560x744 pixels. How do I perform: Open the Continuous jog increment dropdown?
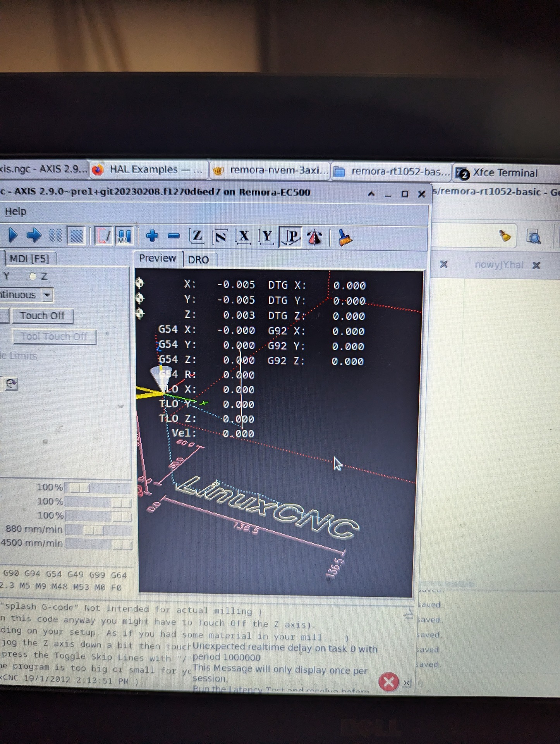pyautogui.click(x=47, y=295)
